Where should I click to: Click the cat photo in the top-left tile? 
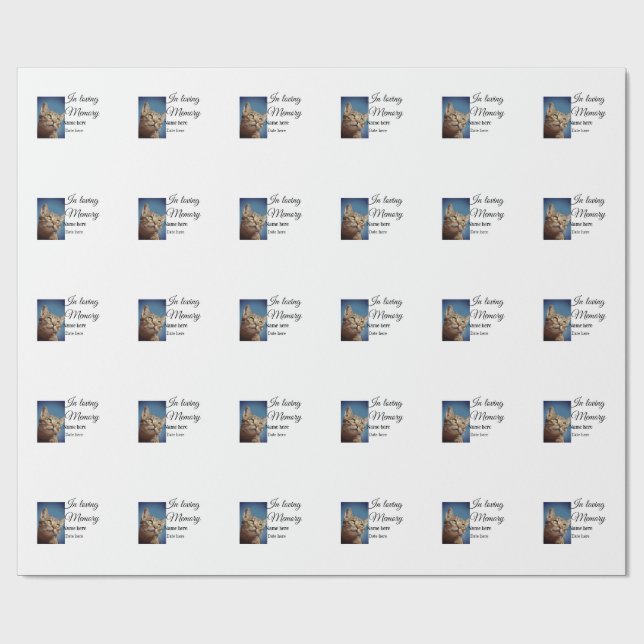click(x=51, y=118)
